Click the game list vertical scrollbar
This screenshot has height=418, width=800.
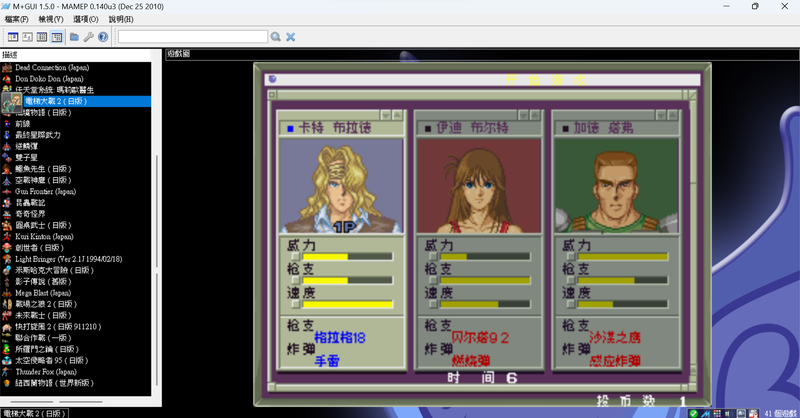coord(157,230)
